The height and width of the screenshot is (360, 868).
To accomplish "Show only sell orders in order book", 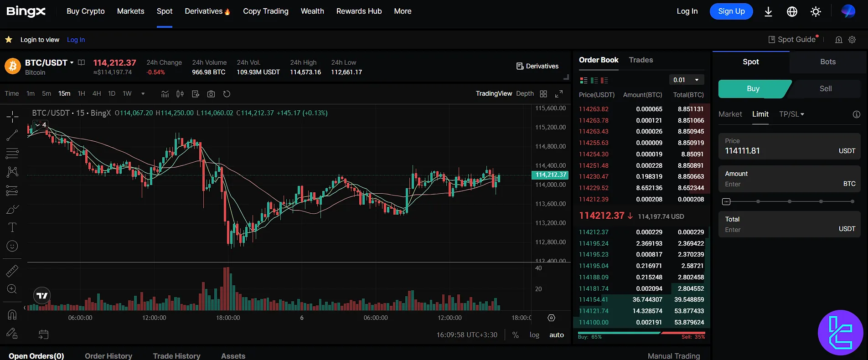I will [x=604, y=80].
